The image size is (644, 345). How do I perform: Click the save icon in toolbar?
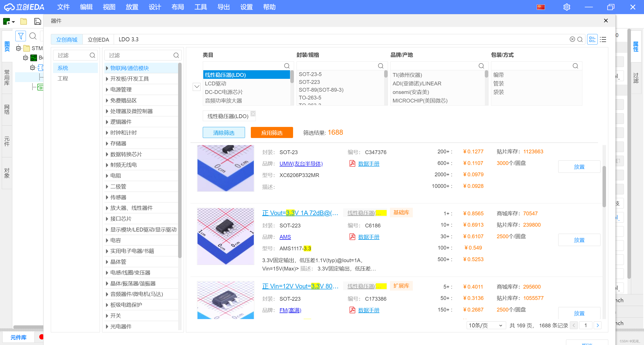(x=37, y=21)
